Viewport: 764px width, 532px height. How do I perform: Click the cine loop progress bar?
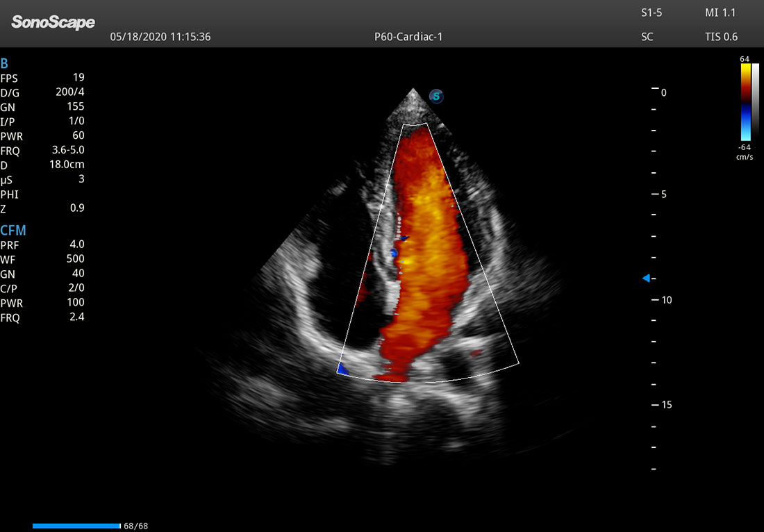click(76, 526)
